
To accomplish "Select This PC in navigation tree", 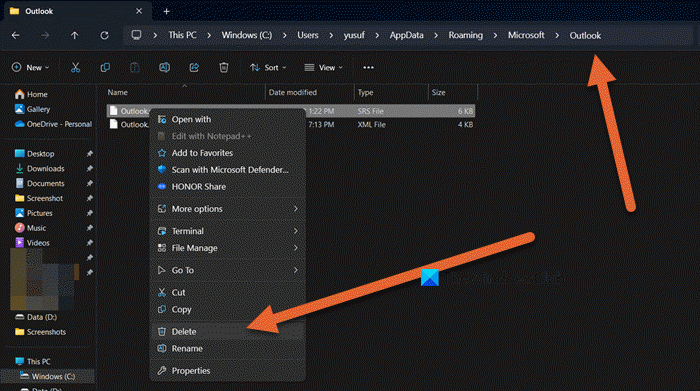I will 33,362.
